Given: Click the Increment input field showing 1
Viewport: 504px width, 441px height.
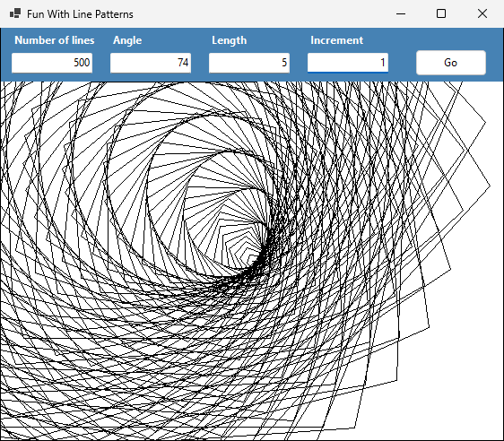Looking at the screenshot, I should point(348,63).
